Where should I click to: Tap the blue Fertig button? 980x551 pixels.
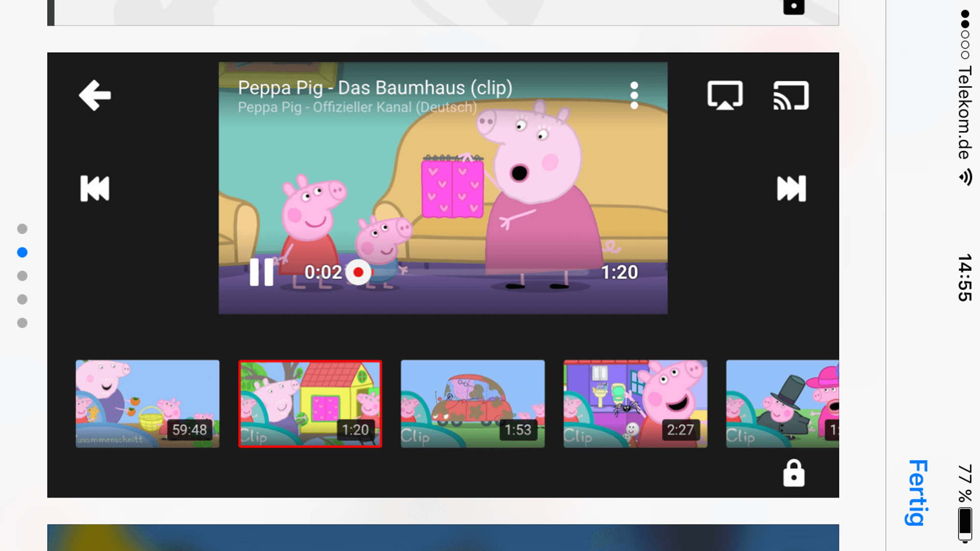pos(918,493)
